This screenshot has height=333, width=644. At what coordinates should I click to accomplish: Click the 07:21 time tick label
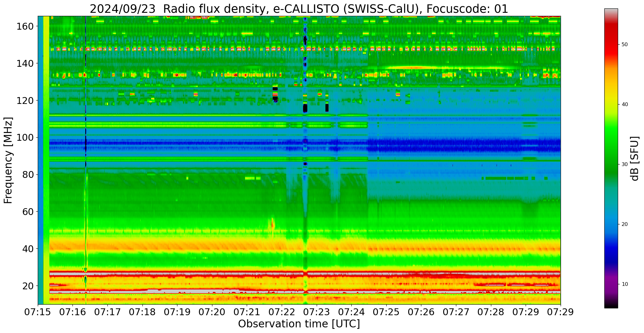click(247, 312)
